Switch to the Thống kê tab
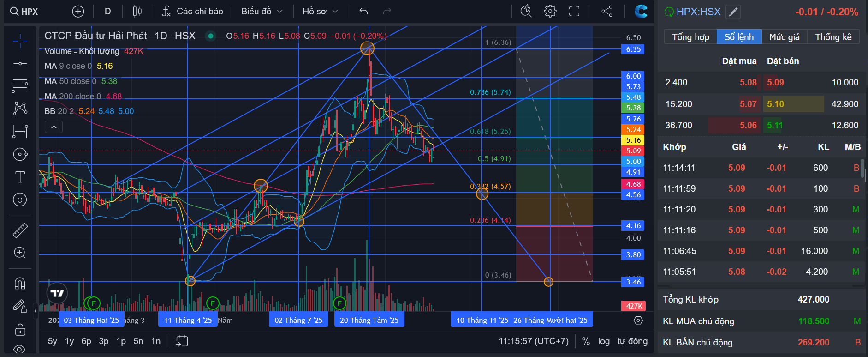The image size is (868, 357). [x=833, y=37]
